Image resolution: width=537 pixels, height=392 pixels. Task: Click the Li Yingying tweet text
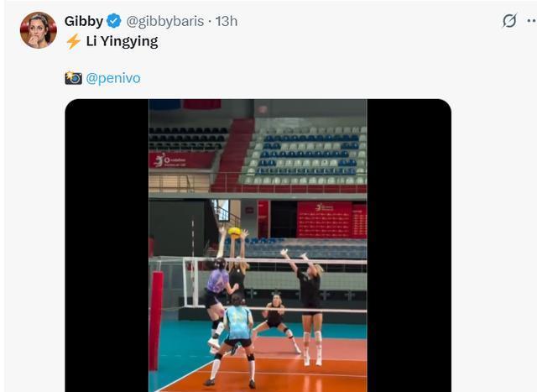(x=122, y=41)
